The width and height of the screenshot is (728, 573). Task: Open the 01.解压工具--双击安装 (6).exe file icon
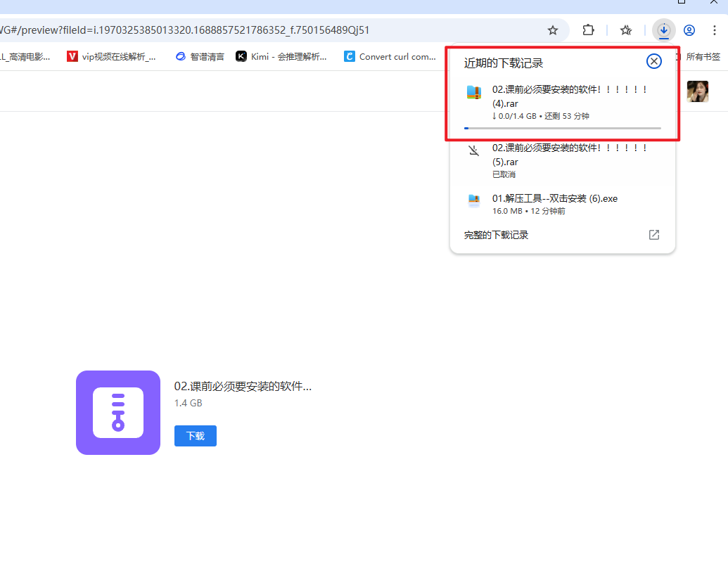473,201
